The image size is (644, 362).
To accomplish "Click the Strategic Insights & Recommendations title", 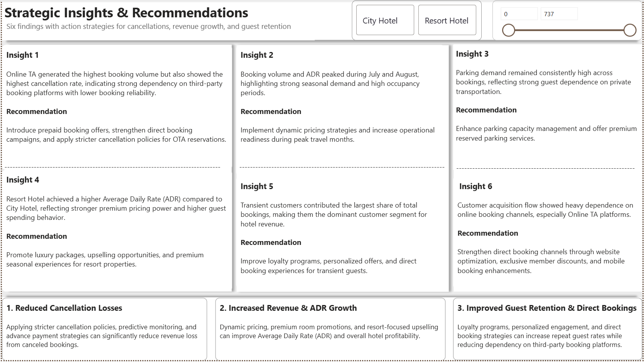I will point(126,13).
